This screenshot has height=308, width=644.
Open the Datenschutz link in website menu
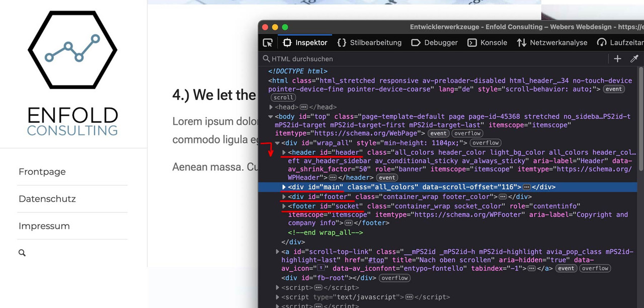click(47, 199)
